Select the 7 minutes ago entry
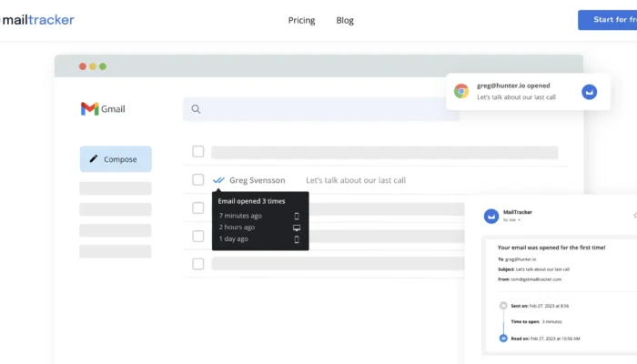637x364 pixels. tap(240, 216)
